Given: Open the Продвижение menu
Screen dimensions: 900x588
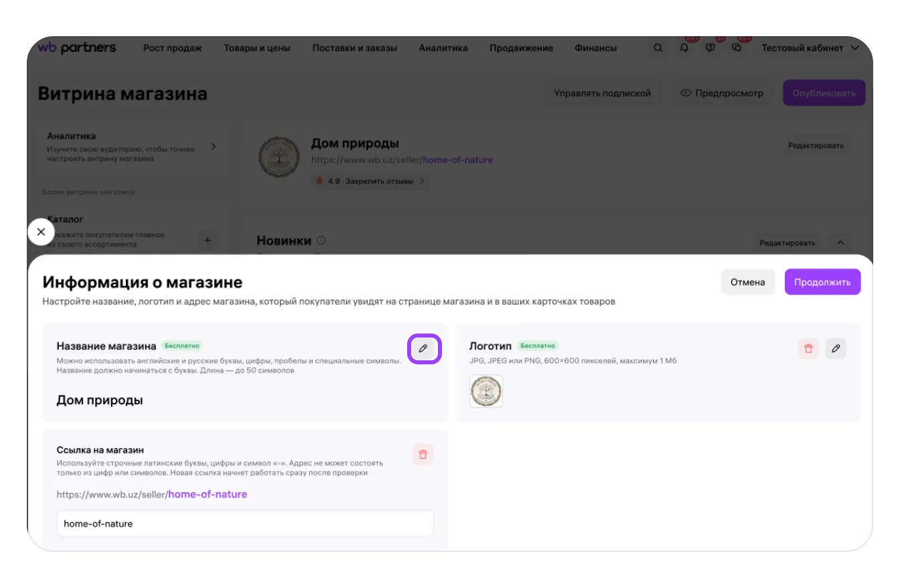Looking at the screenshot, I should coord(521,48).
